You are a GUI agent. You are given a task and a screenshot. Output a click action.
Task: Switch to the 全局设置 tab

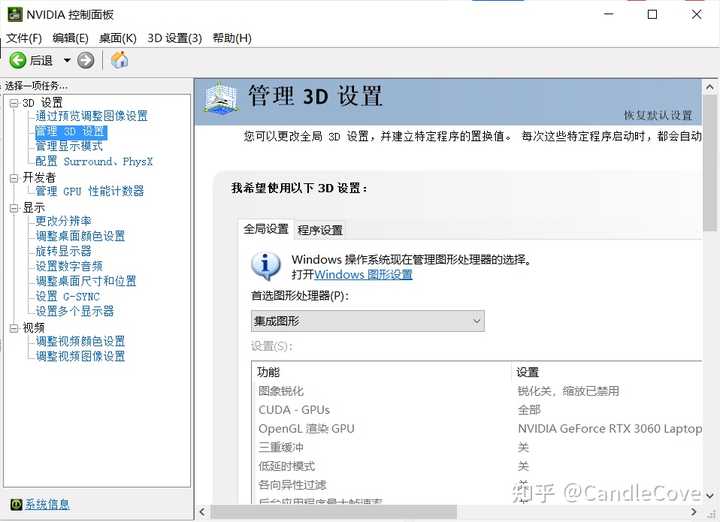[266, 229]
